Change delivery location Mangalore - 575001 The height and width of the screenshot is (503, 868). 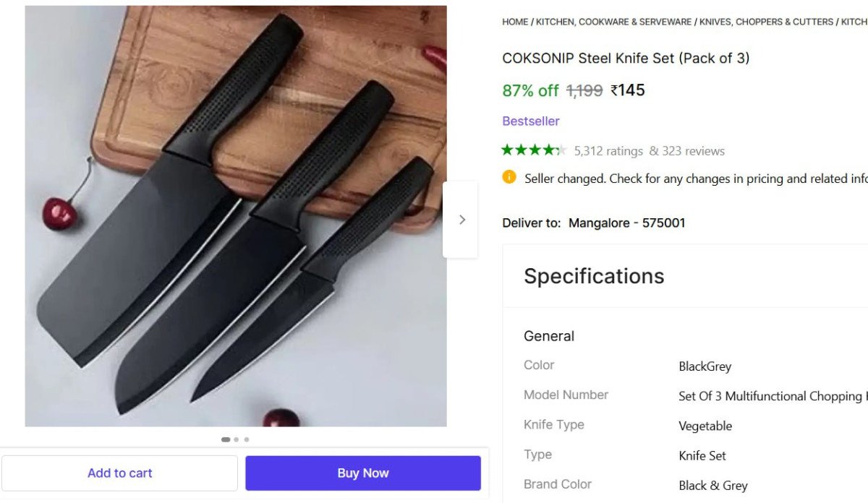click(x=626, y=223)
